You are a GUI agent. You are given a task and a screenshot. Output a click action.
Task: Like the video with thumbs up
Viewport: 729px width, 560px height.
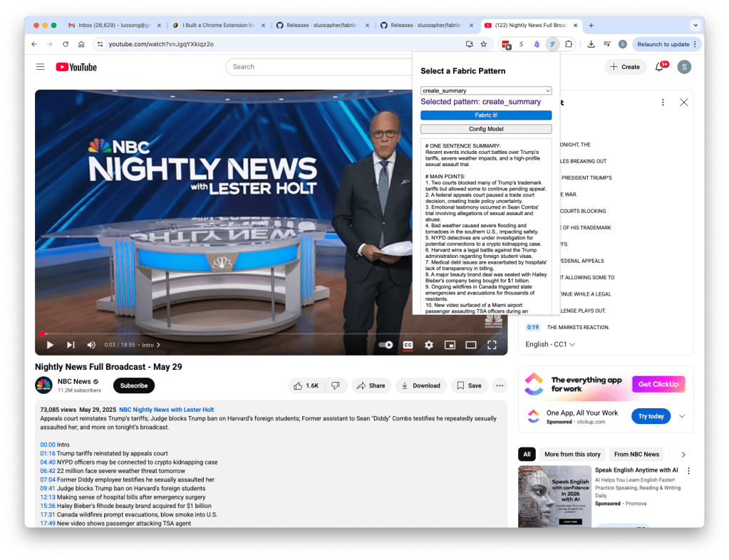coord(306,385)
